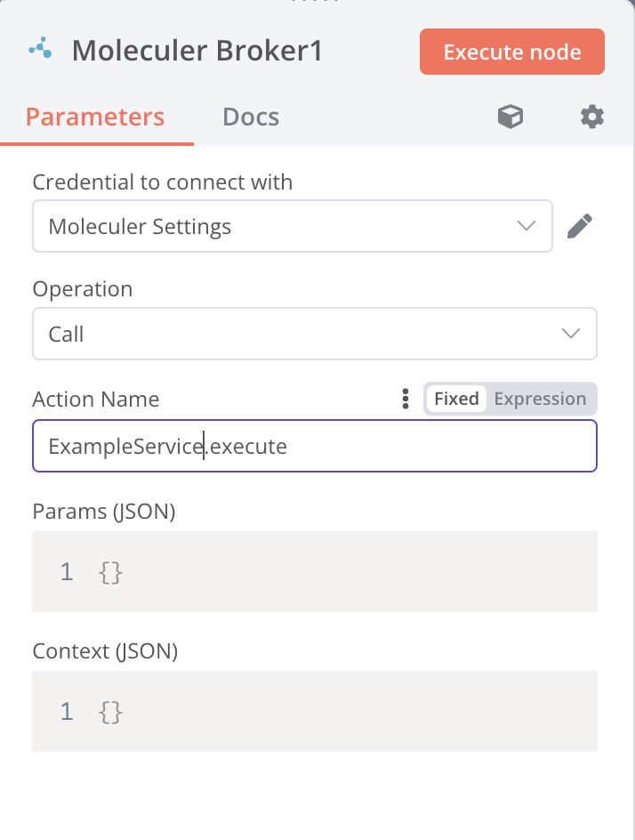The height and width of the screenshot is (840, 635).
Task: Switch to the Docs tab
Action: click(251, 117)
